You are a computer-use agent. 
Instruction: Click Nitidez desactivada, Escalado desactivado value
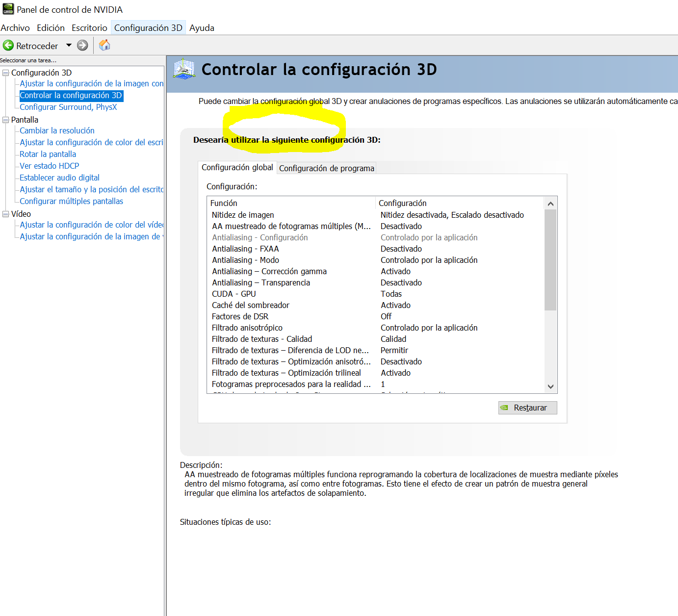(452, 215)
